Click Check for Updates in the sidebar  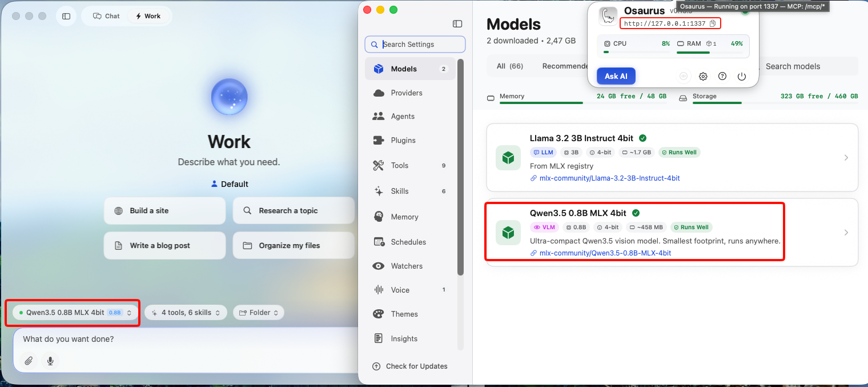[410, 366]
